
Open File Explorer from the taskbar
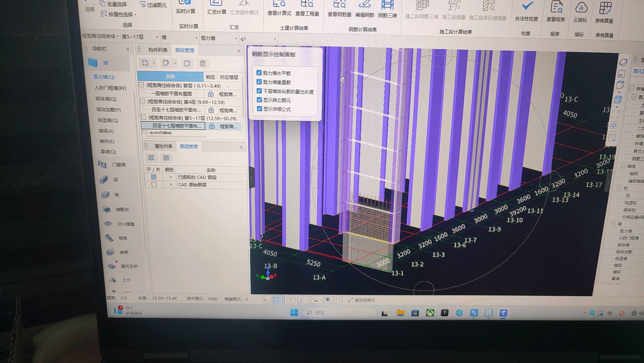tap(400, 313)
